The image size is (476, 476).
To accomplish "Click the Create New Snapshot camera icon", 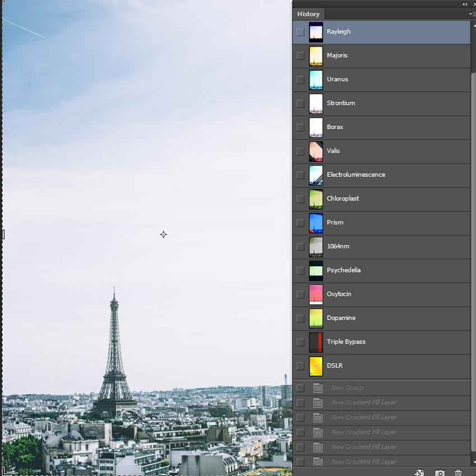I will click(440, 473).
